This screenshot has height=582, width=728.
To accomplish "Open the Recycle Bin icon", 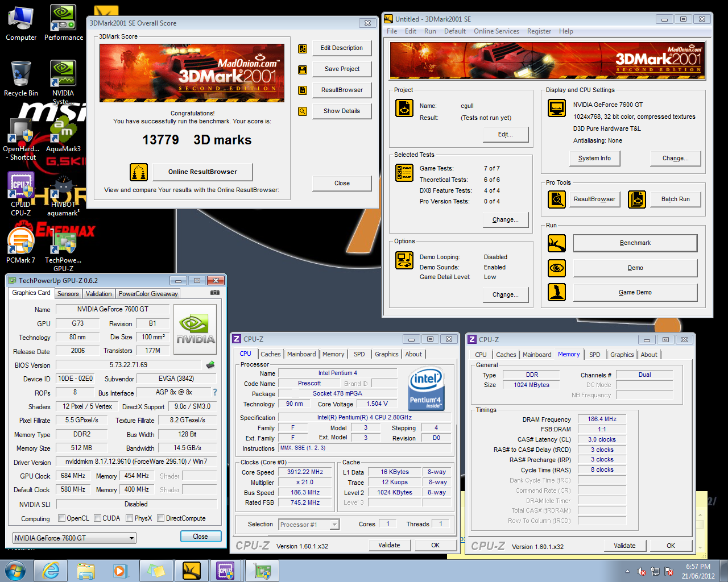I will tap(21, 79).
